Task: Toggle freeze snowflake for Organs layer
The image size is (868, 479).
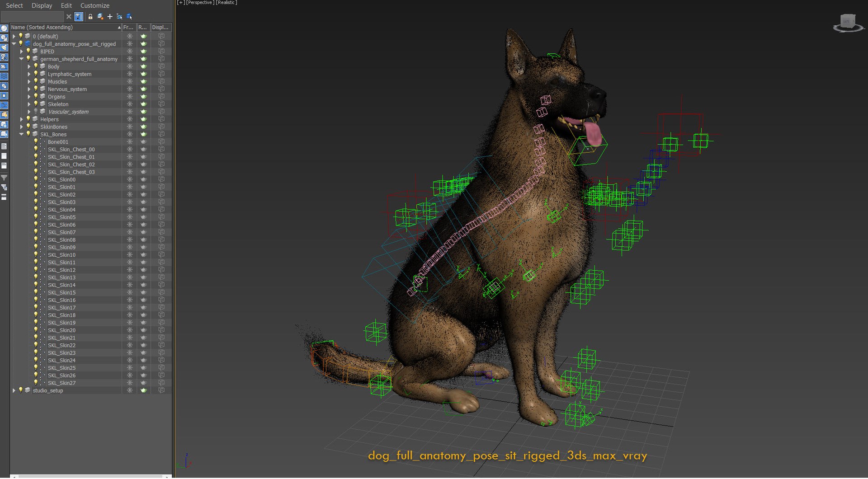Action: click(129, 97)
